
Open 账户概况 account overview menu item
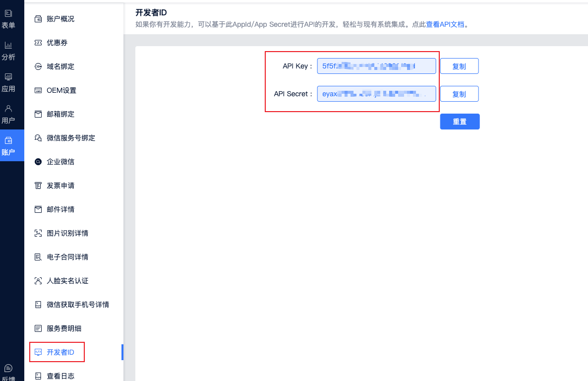click(60, 19)
